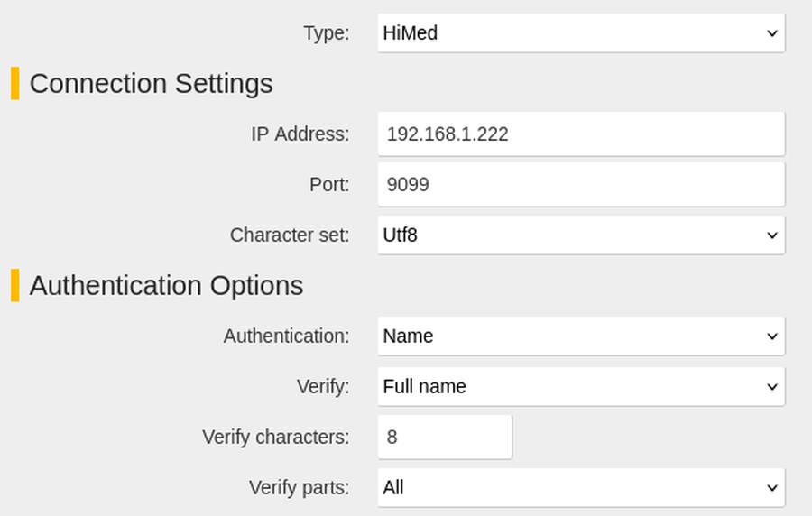The width and height of the screenshot is (812, 516).
Task: Focus the IP Address field with 192.168.1.222
Action: coord(581,134)
